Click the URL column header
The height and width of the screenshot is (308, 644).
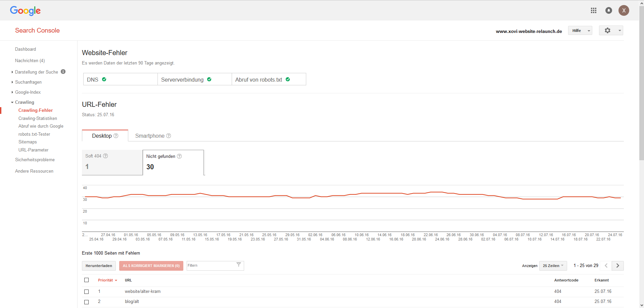click(x=128, y=280)
